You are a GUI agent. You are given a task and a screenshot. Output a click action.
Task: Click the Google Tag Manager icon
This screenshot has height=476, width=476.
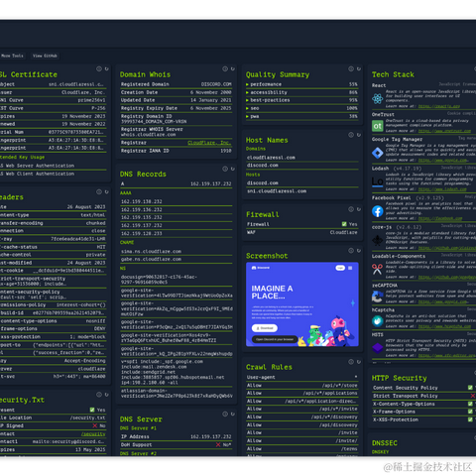(x=377, y=153)
